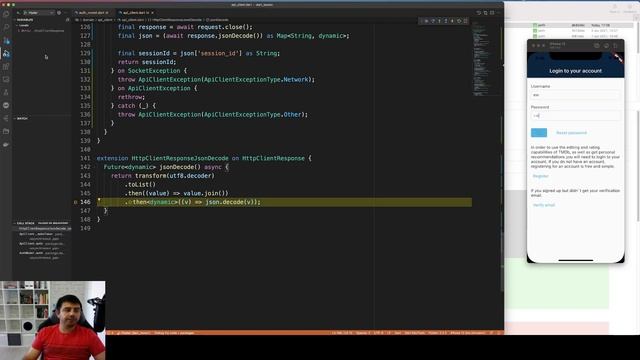Click the Dart language mode in the status bar

pos(398,333)
